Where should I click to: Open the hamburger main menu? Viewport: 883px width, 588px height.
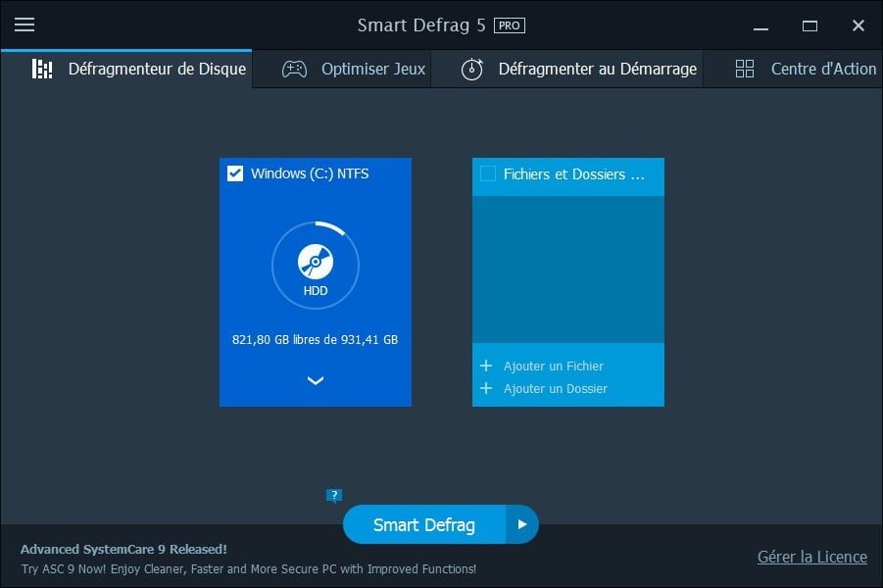coord(25,24)
